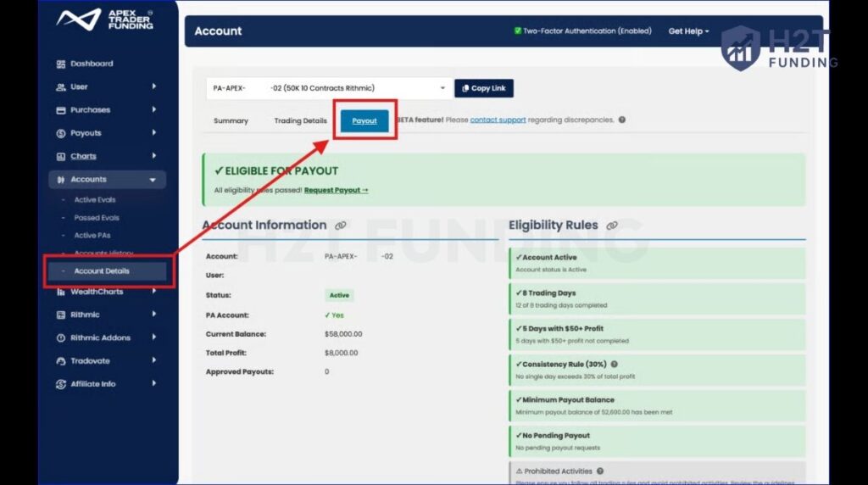The width and height of the screenshot is (868, 485).
Task: Expand the WealthCharts menu arrow
Action: point(154,291)
